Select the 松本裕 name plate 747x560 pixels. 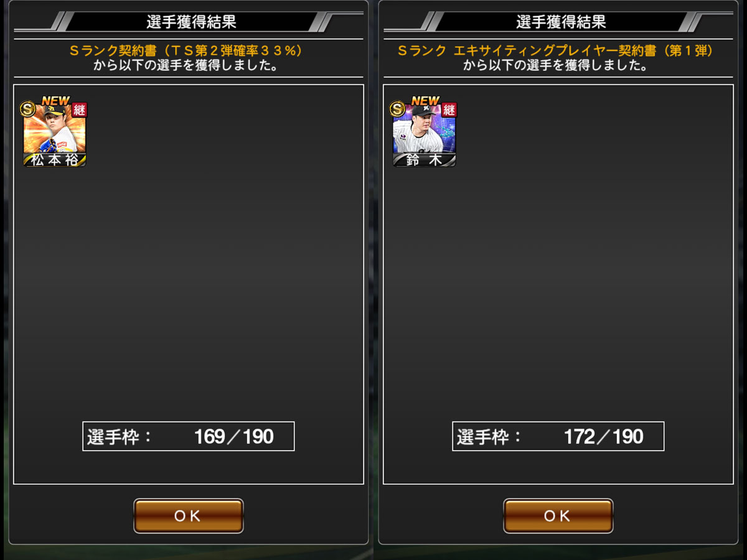tap(55, 160)
